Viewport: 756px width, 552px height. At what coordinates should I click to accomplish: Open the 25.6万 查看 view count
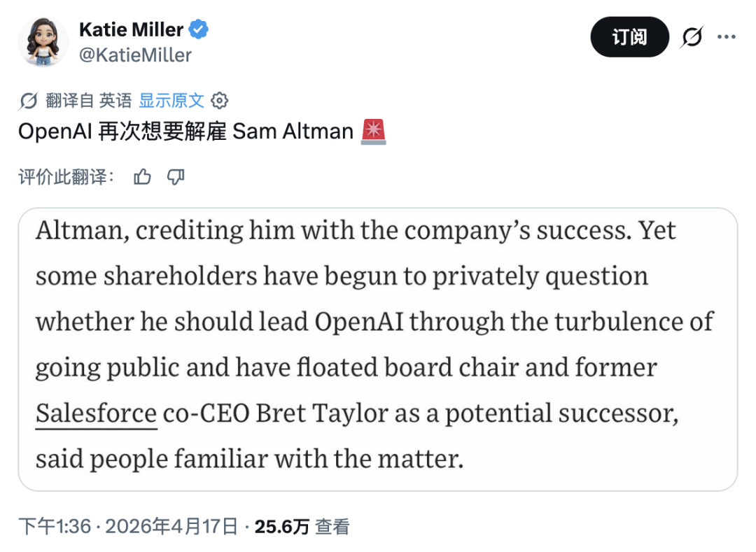pyautogui.click(x=301, y=527)
